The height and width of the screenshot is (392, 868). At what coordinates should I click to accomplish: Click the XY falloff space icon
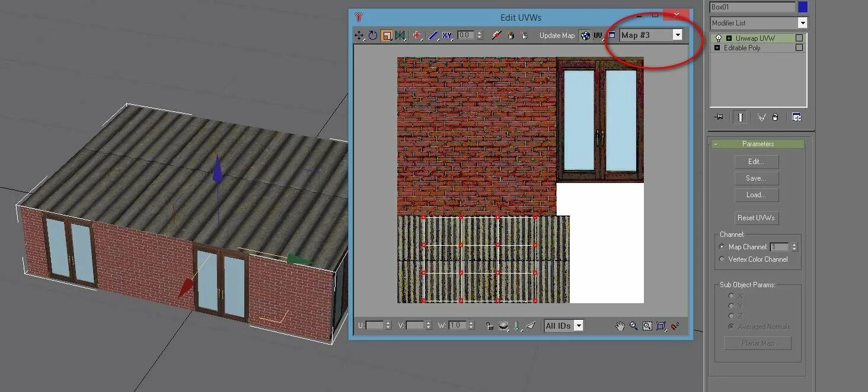[447, 36]
